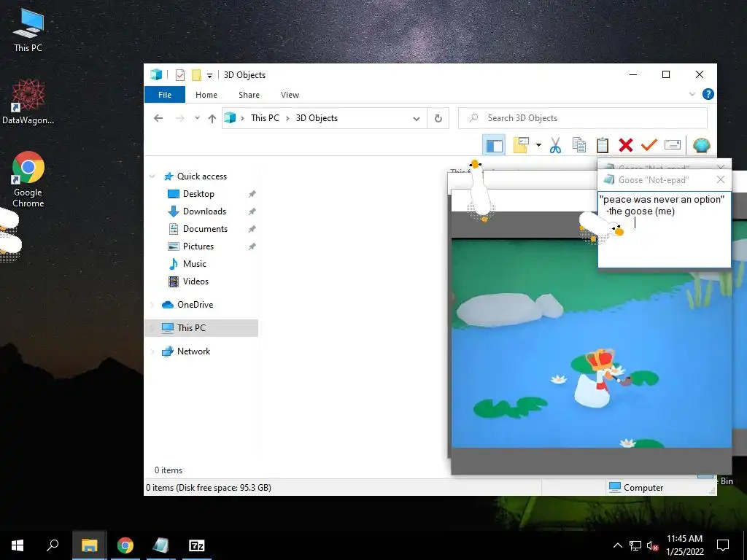Unpin Documents using its pin icon
747x560 pixels.
(x=252, y=229)
